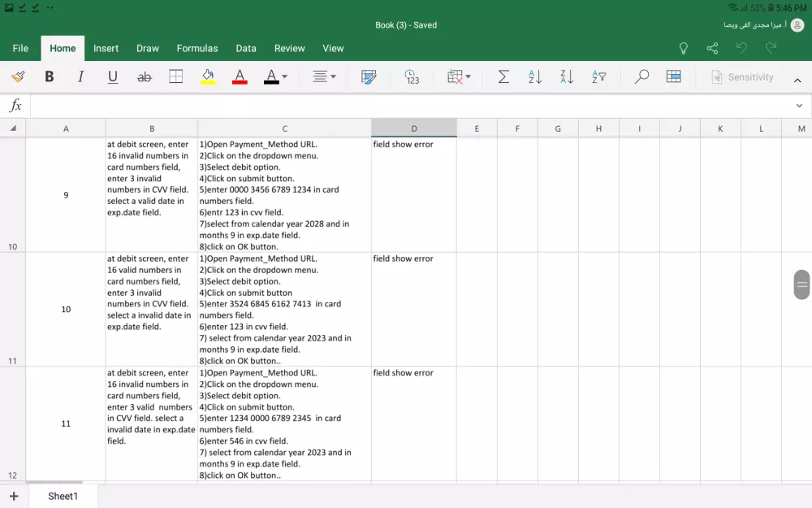Open the File menu

click(20, 49)
